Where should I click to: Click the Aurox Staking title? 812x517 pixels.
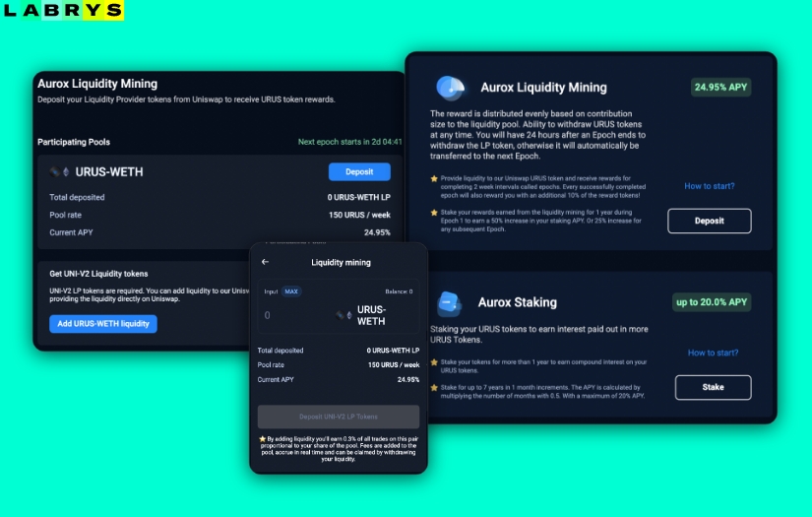[x=518, y=302]
